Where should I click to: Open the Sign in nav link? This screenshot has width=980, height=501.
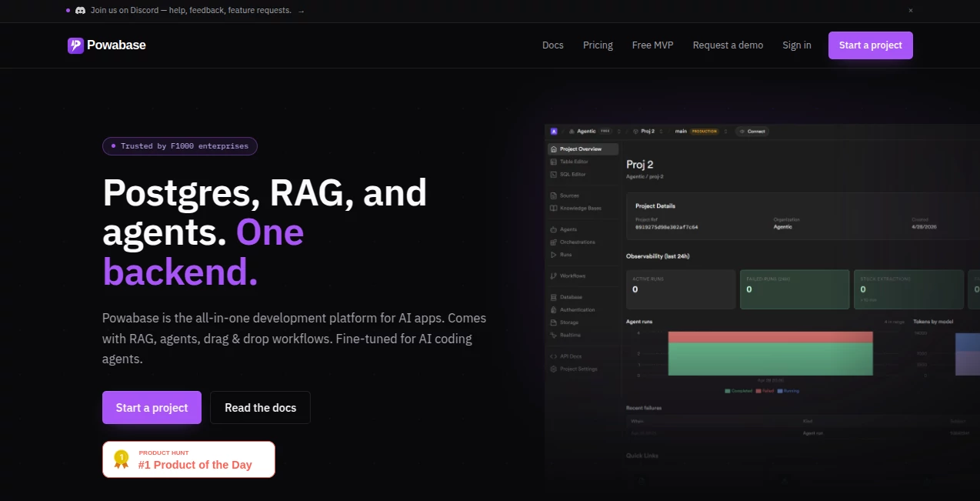click(797, 45)
